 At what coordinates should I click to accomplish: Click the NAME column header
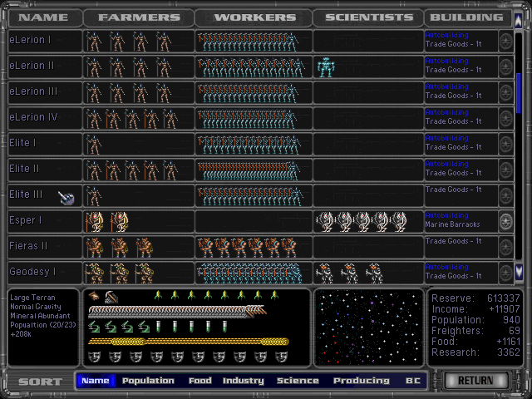pyautogui.click(x=43, y=17)
